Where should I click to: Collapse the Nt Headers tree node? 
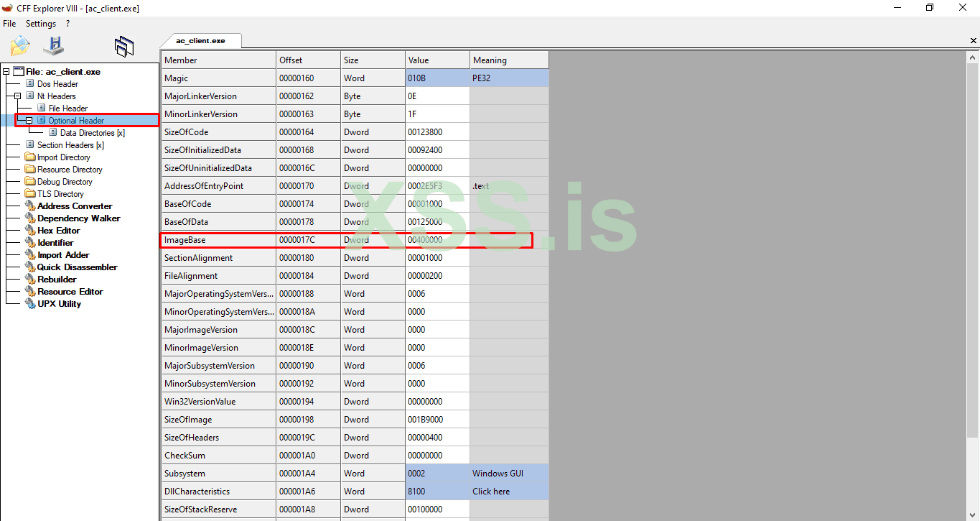(18, 96)
